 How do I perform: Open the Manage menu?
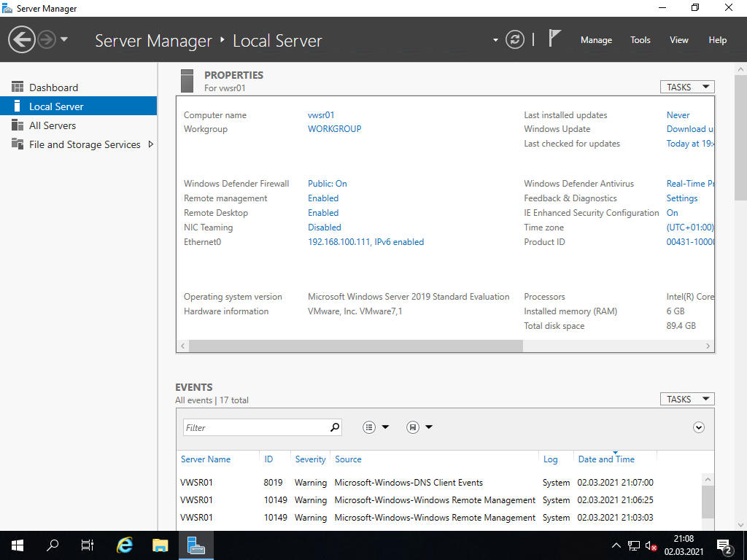coord(596,40)
